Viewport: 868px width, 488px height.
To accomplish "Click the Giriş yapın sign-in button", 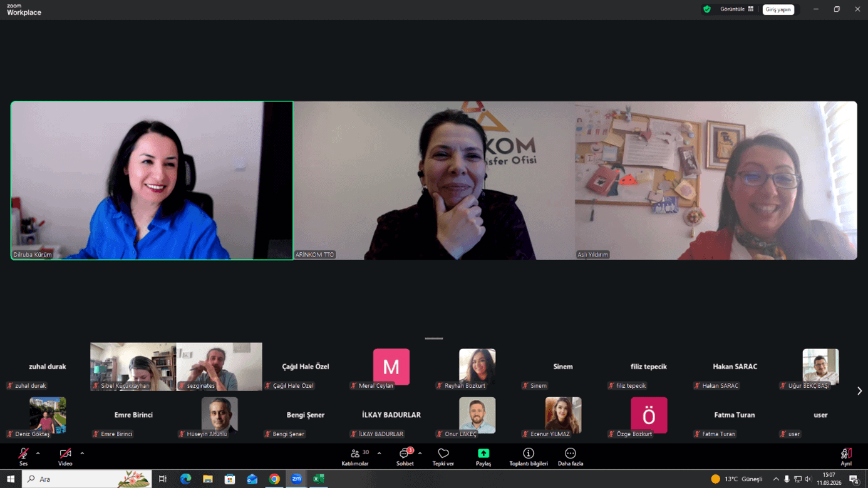I will 778,9.
